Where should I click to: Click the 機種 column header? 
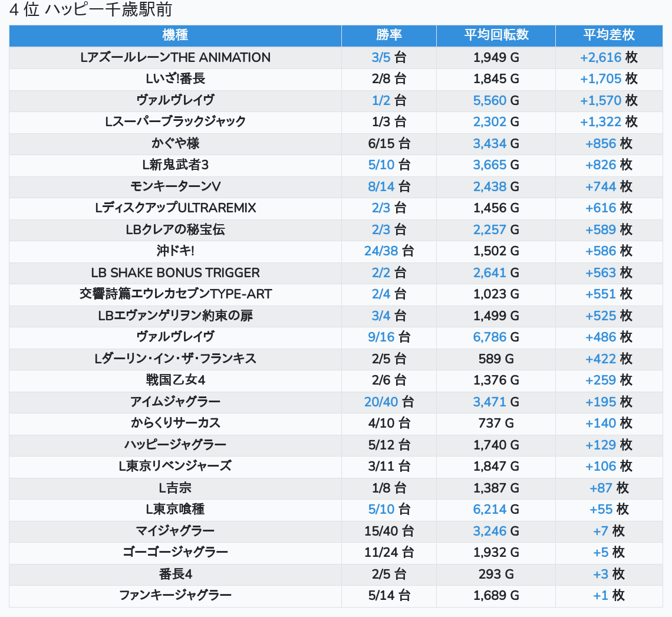175,35
